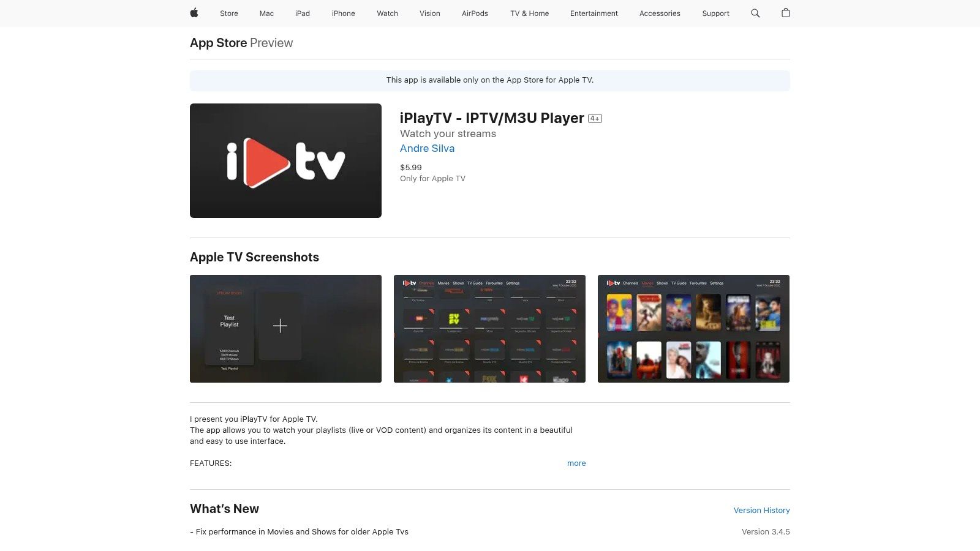The width and height of the screenshot is (980, 551).
Task: Click the 'more' link to expand features
Action: click(x=576, y=463)
